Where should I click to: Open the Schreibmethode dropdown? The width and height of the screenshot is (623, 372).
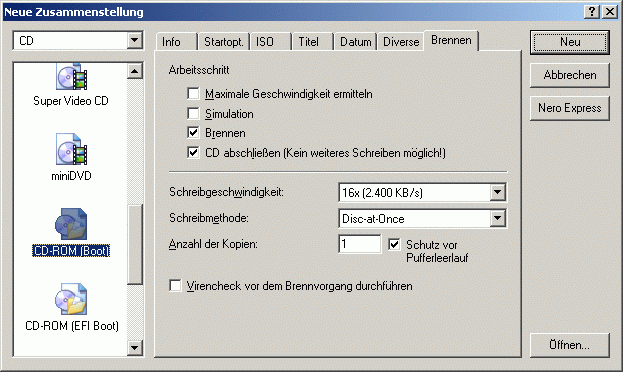coord(497,219)
